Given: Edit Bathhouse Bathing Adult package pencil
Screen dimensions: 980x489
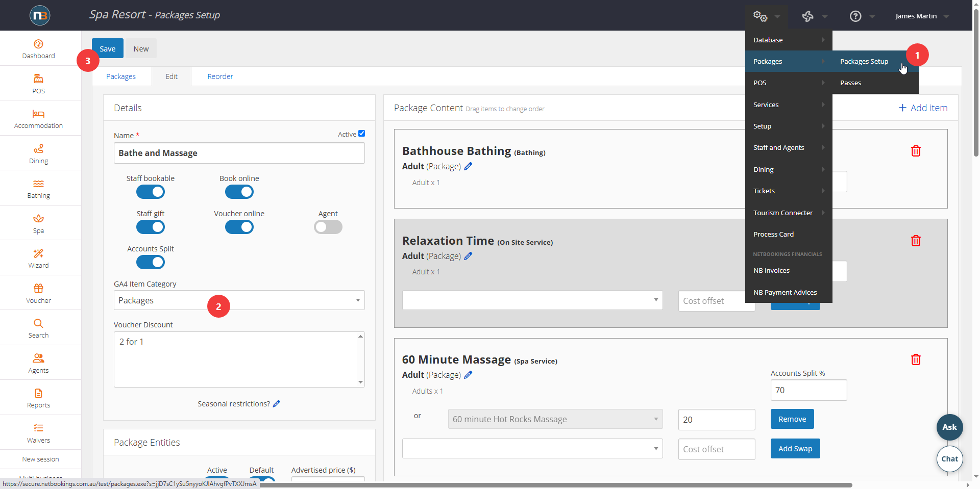Looking at the screenshot, I should 468,166.
